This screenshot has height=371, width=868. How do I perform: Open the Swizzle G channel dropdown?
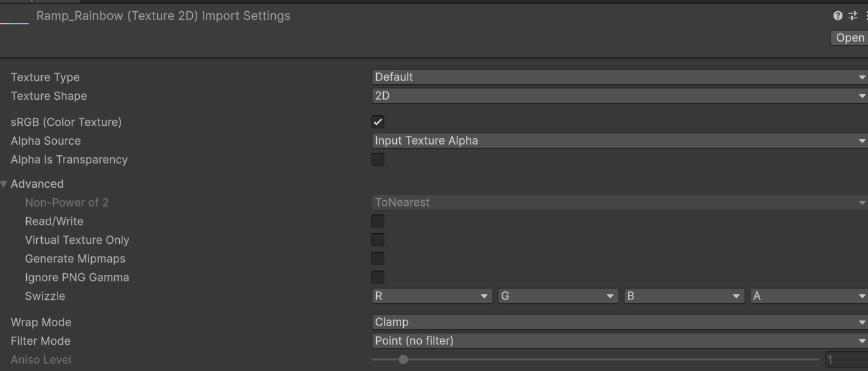[x=558, y=296]
